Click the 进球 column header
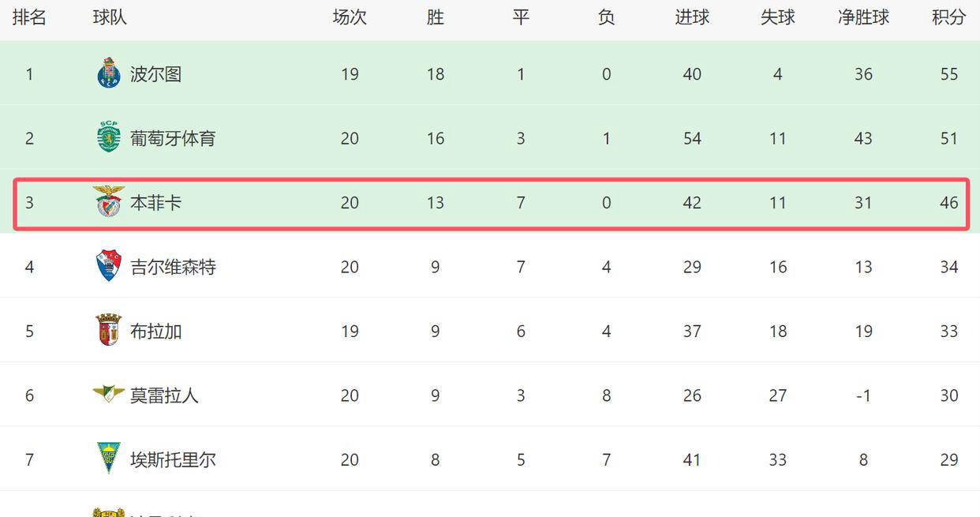Screen dimensions: 980x517 pos(692,17)
